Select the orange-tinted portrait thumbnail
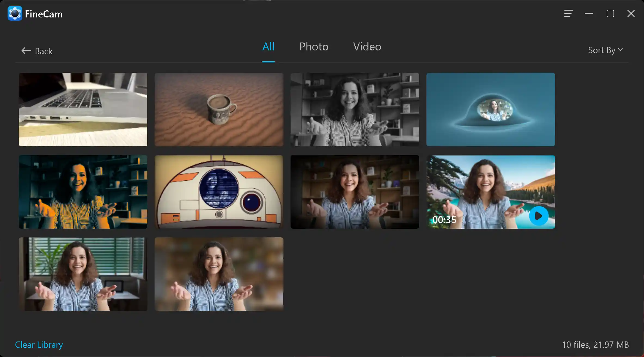644x357 pixels. (x=83, y=192)
